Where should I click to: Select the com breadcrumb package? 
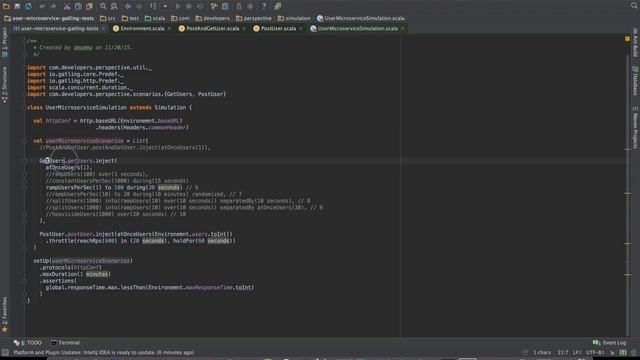click(x=180, y=18)
